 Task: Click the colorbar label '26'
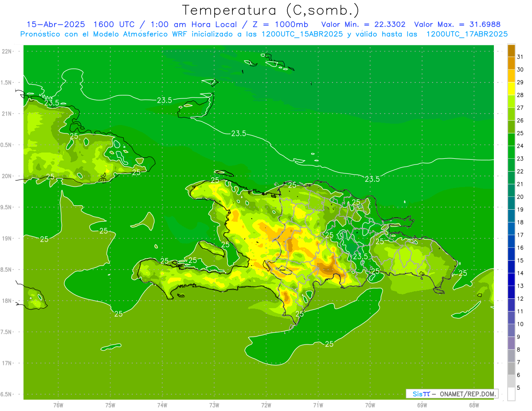(x=520, y=121)
